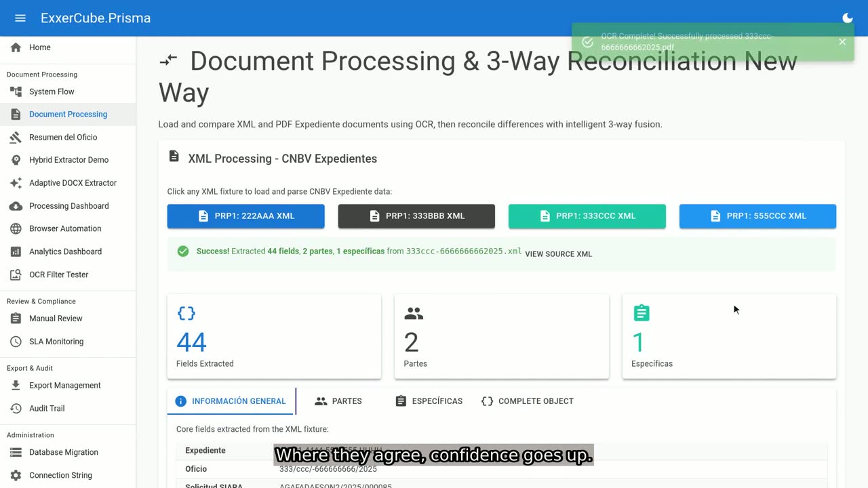
Task: Open System Flow page
Action: click(68, 91)
